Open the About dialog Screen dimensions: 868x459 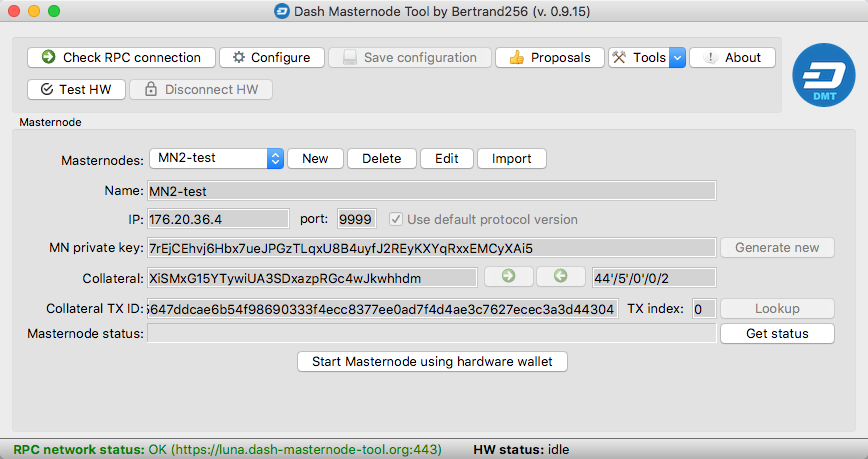732,58
